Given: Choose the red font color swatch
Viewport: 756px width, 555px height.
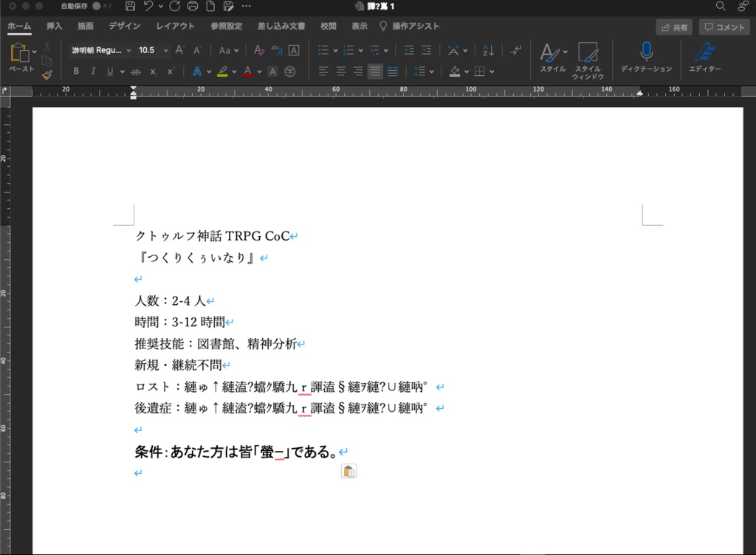Looking at the screenshot, I should (247, 71).
